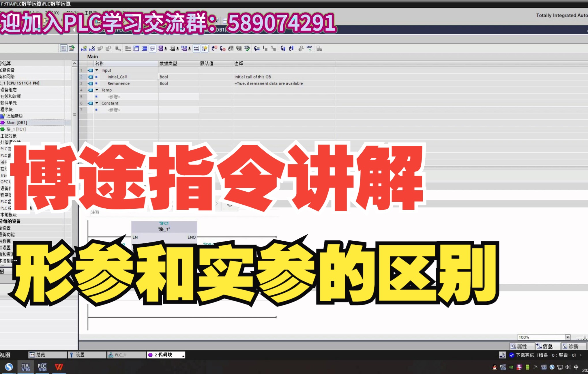Click the download status list icon in status bar

pos(502,355)
